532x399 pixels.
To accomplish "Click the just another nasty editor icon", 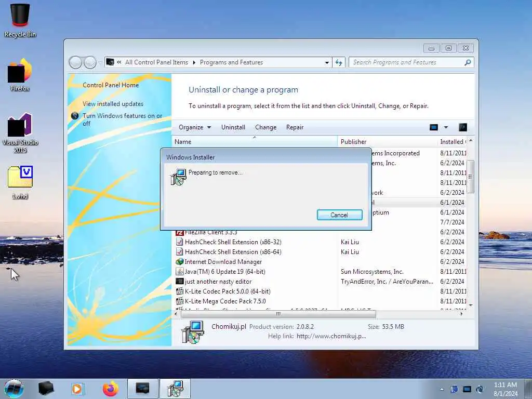I will coord(179,281).
